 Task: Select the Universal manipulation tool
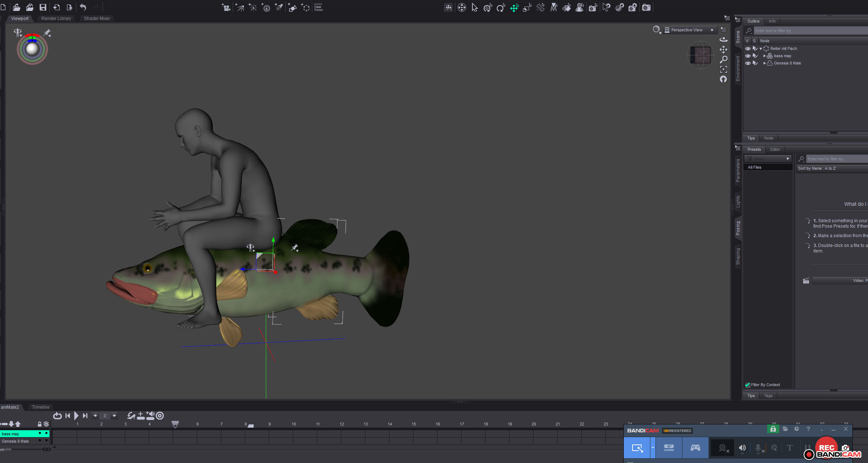(x=488, y=8)
